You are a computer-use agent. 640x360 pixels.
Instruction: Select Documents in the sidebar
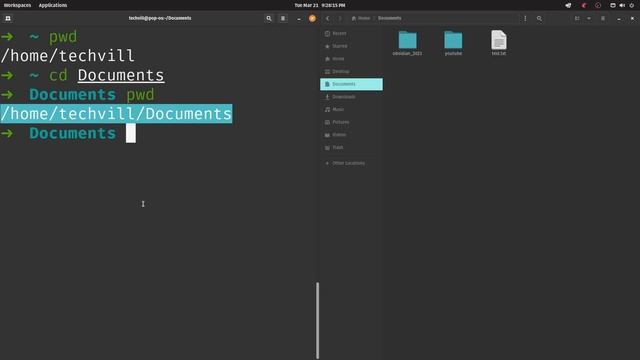351,84
